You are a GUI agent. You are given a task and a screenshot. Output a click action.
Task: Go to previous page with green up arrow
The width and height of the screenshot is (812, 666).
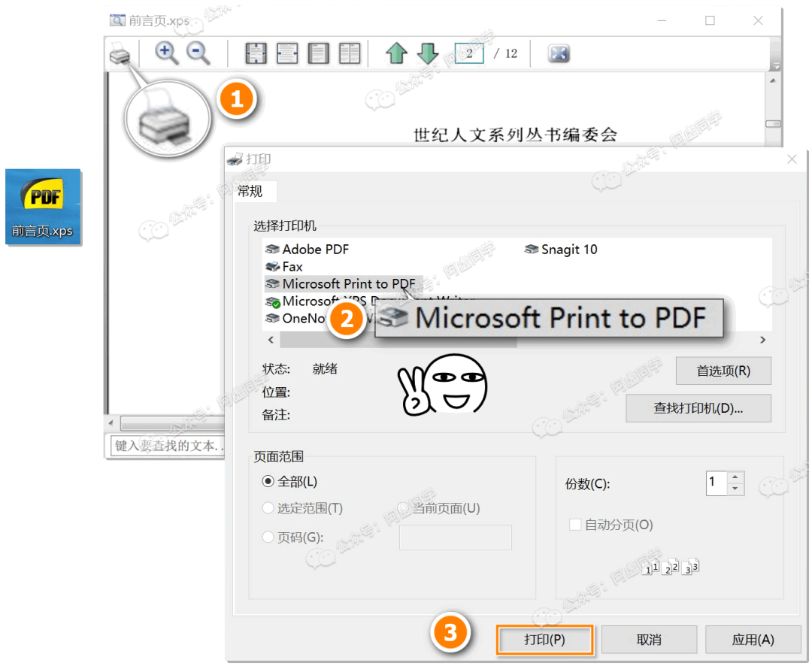[397, 53]
